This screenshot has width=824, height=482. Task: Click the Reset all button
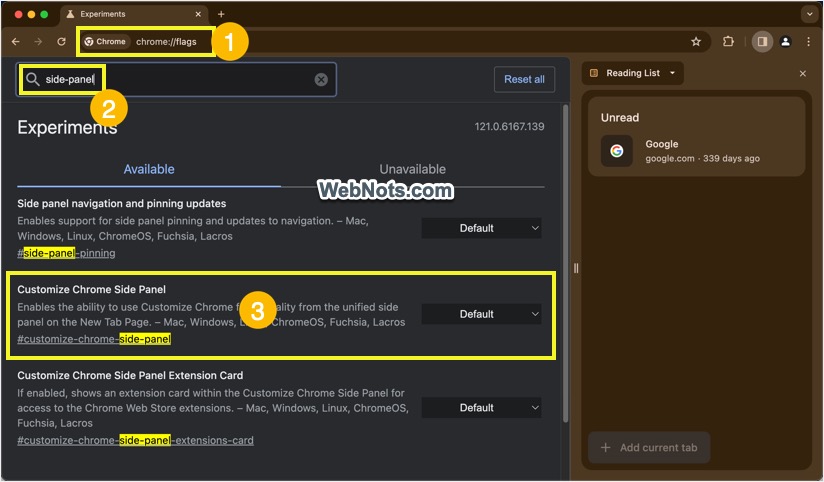(x=524, y=79)
